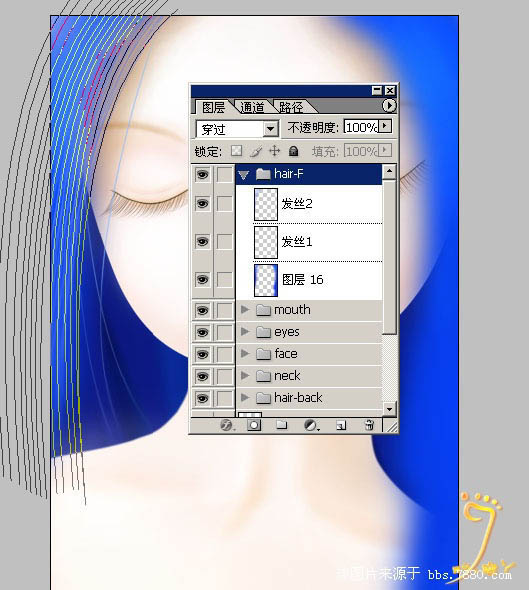The image size is (529, 590).
Task: Add a layer style via the fx icon
Action: click(226, 425)
